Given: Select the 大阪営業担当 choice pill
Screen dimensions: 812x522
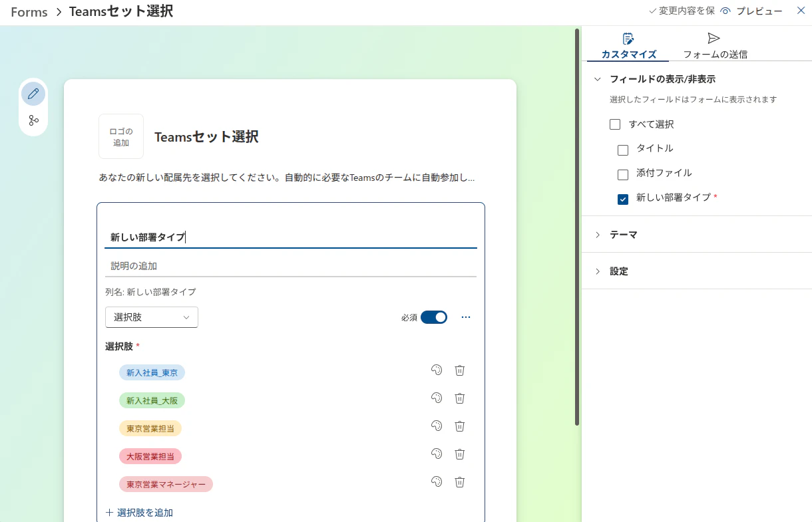Looking at the screenshot, I should coord(150,456).
